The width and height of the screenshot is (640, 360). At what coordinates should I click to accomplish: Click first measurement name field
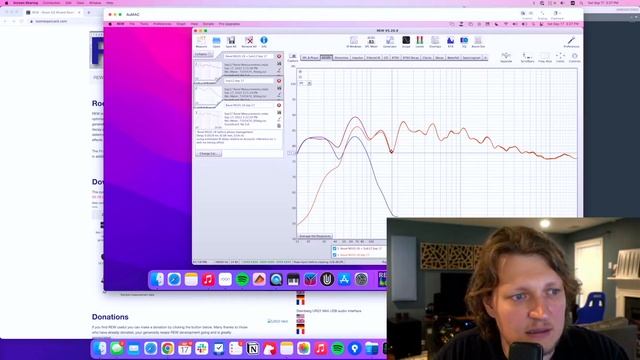pos(249,56)
